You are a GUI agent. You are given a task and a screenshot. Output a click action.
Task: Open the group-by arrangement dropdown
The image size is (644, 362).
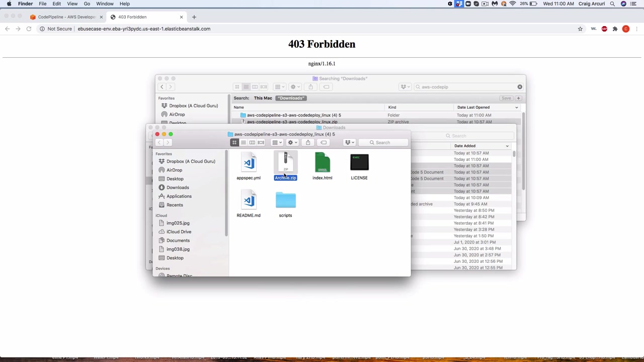tap(277, 142)
